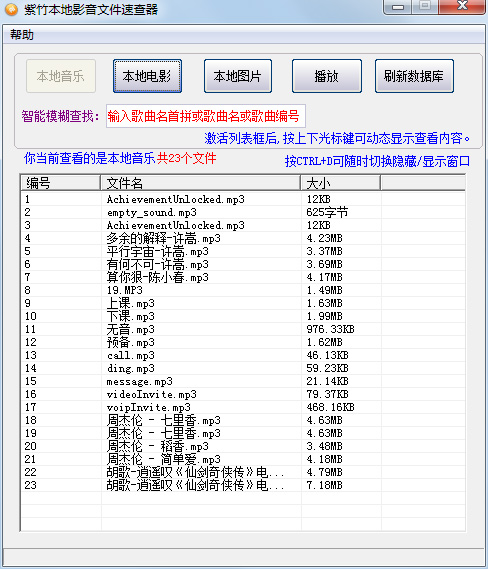Select 平行宇宙-许嵩.mp3
Screen dimensions: 488x569
(242, 251)
